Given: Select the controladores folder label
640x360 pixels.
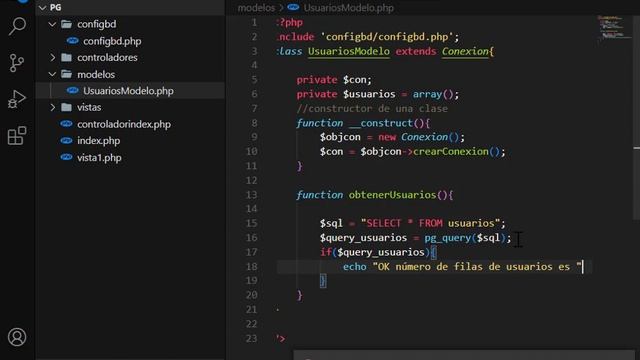Looking at the screenshot, I should (107, 58).
